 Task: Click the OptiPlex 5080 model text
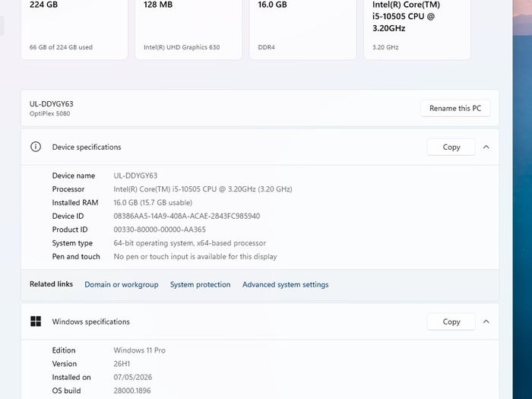(x=50, y=114)
